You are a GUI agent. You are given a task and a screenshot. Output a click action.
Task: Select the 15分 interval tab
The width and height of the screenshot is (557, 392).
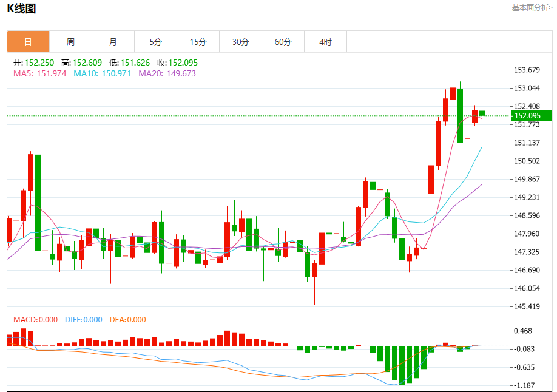click(198, 42)
